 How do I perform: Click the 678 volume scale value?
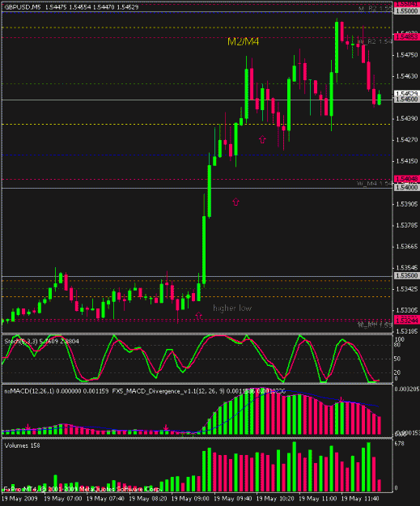399,444
